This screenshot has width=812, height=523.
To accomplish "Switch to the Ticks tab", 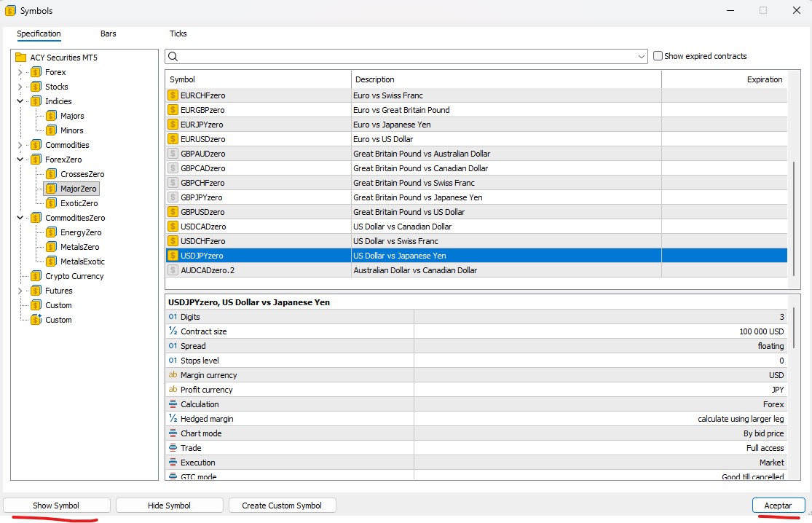I will pyautogui.click(x=178, y=34).
